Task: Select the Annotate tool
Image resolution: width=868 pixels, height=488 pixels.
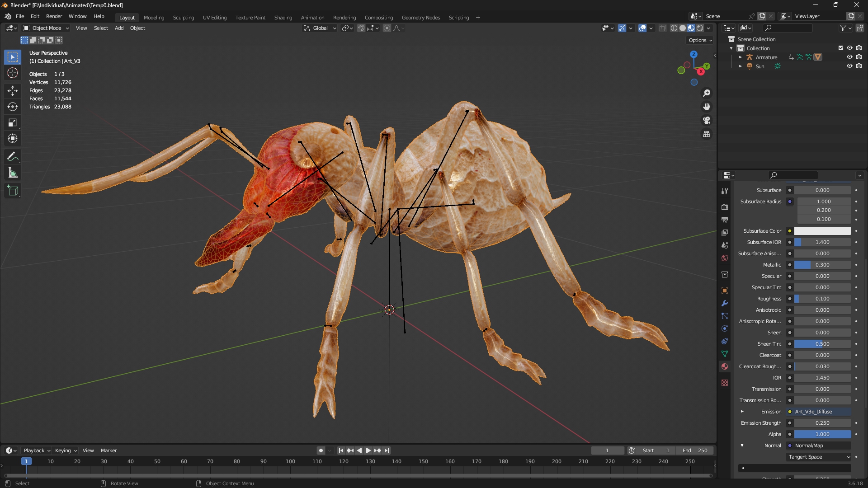Action: pos(13,157)
